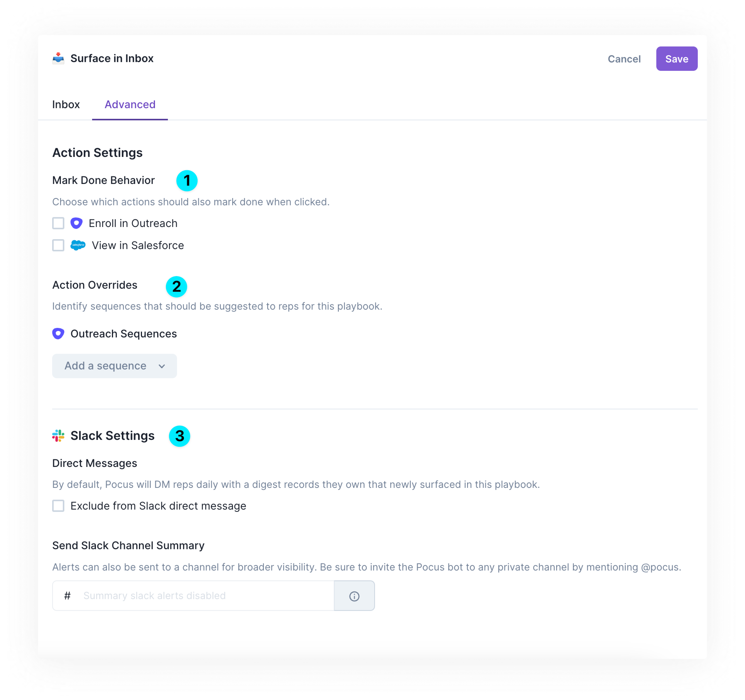
Task: Click the Outreach Sequences shield icon
Action: [58, 334]
